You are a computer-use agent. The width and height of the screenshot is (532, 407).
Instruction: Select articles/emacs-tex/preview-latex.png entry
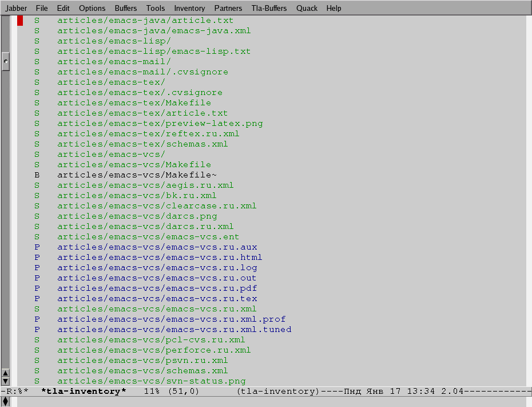(x=160, y=124)
